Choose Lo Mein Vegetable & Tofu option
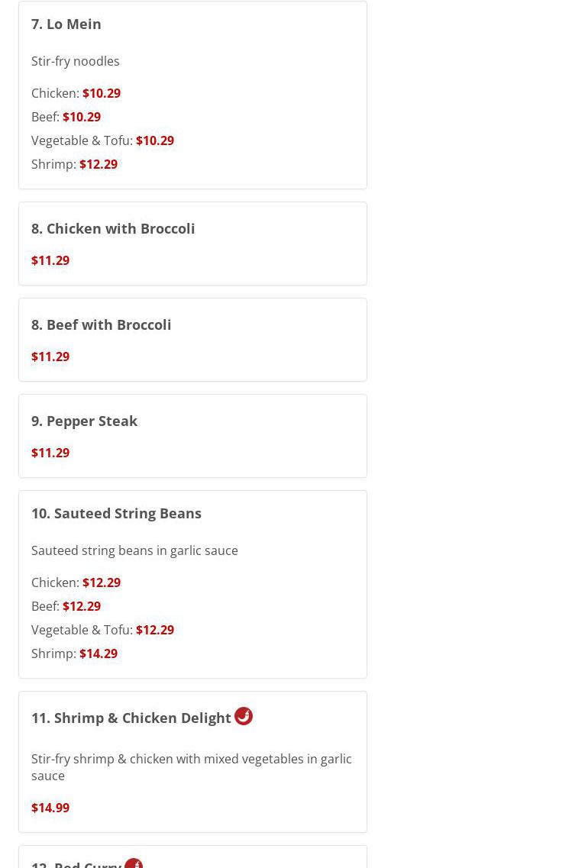 [x=102, y=140]
